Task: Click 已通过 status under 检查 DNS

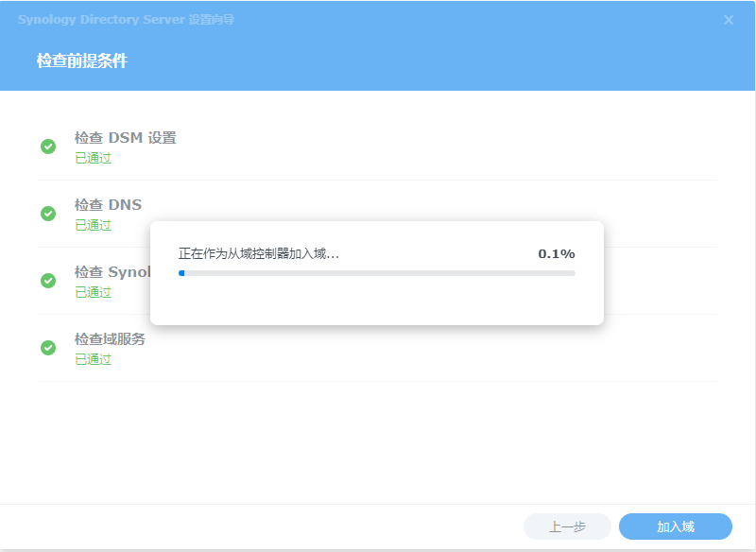Action: [93, 225]
